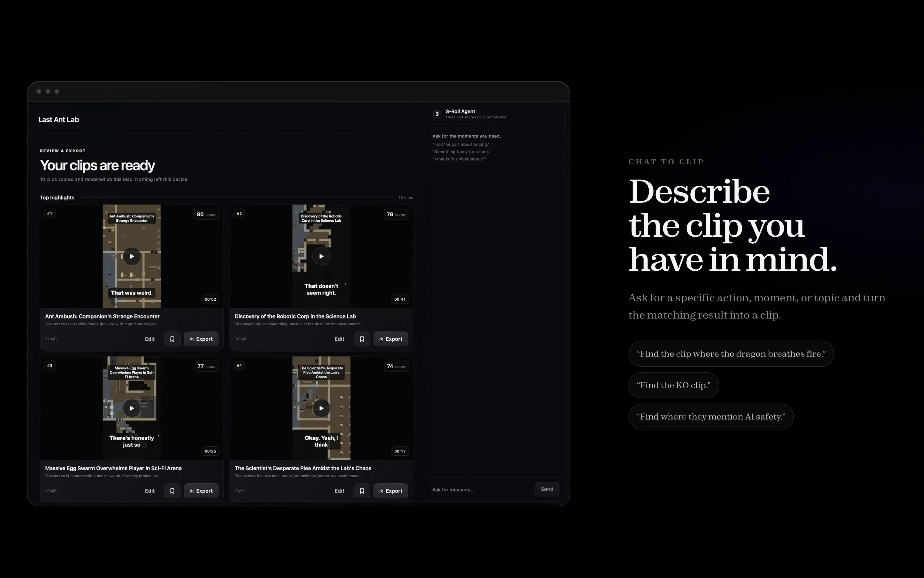924x578 pixels.
Task: Play the Massive Egg Swarm clip
Action: [x=131, y=408]
